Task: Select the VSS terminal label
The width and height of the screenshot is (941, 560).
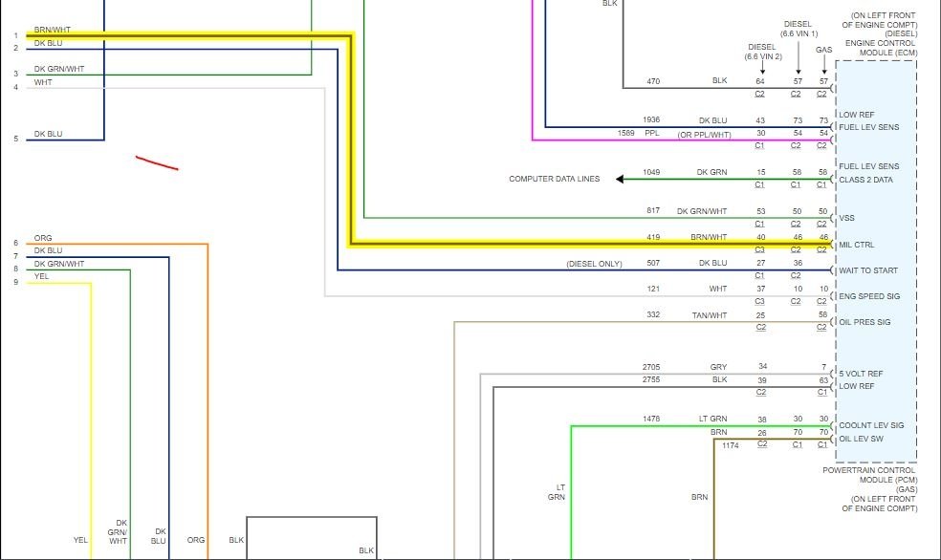Action: click(846, 218)
